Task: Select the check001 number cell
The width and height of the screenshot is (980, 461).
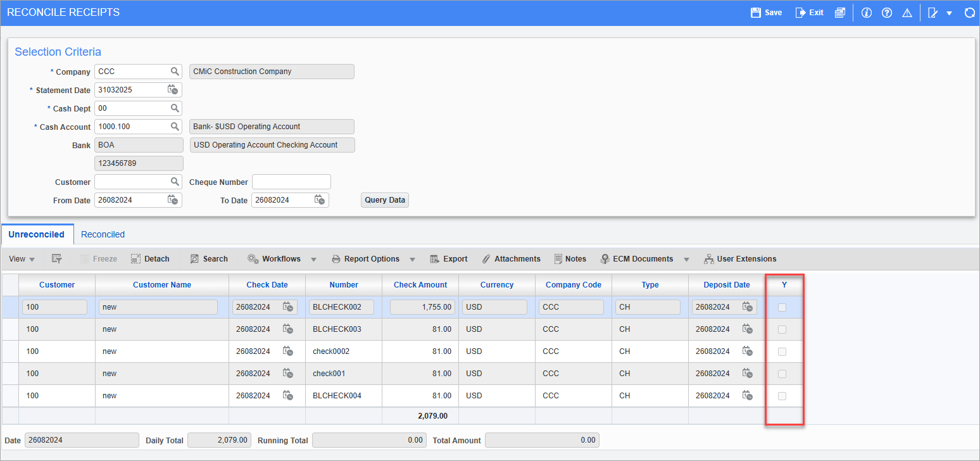Action: [344, 374]
